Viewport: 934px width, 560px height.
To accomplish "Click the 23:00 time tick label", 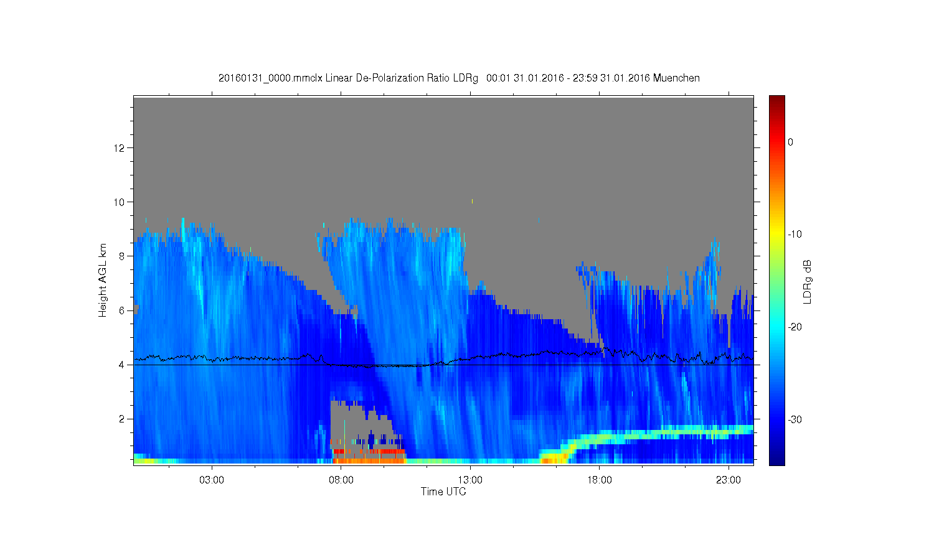I will [729, 480].
